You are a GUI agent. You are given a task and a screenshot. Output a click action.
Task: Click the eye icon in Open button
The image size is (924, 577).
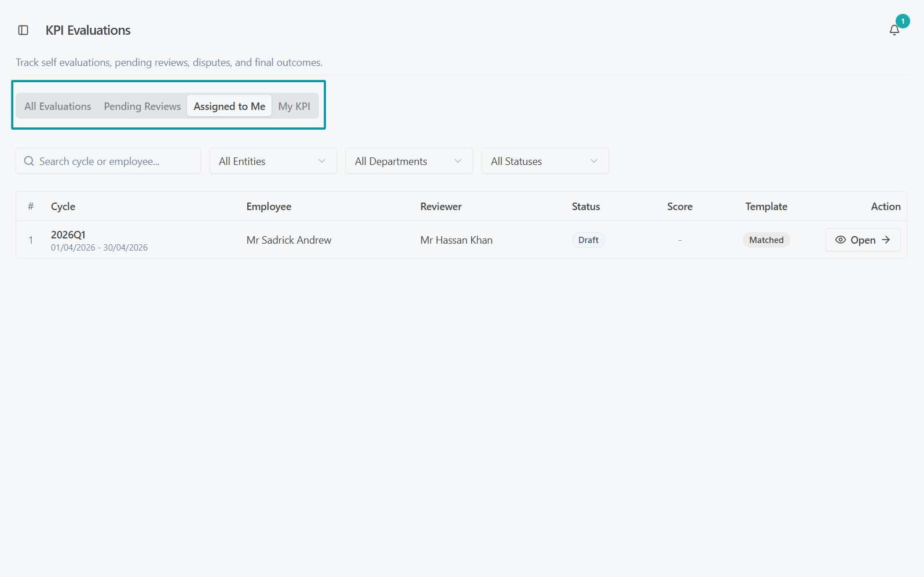[841, 240]
